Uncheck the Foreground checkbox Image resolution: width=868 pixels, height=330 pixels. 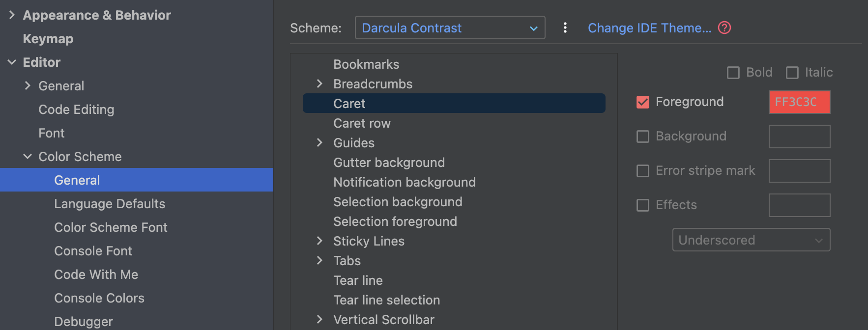pyautogui.click(x=643, y=102)
